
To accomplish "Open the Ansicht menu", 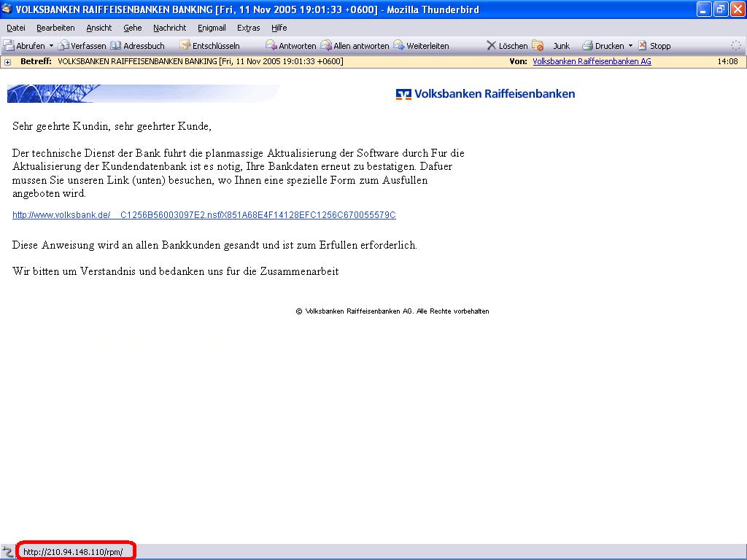I will pyautogui.click(x=99, y=28).
